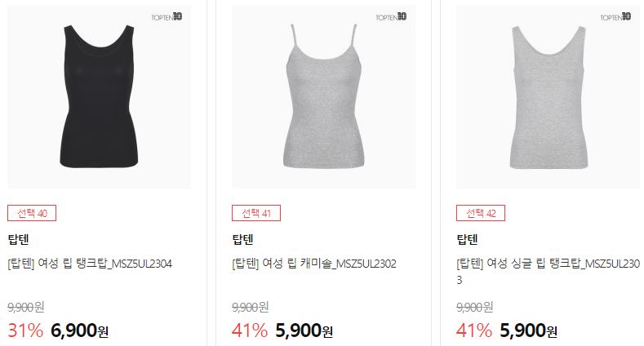This screenshot has width=644, height=346.
Task: Click the 탑텐 brand name above the camisole title
Action: point(242,239)
